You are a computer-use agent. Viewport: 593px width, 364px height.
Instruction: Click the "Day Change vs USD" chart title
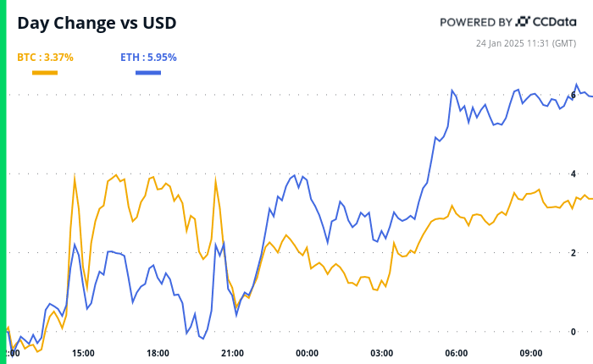point(97,23)
